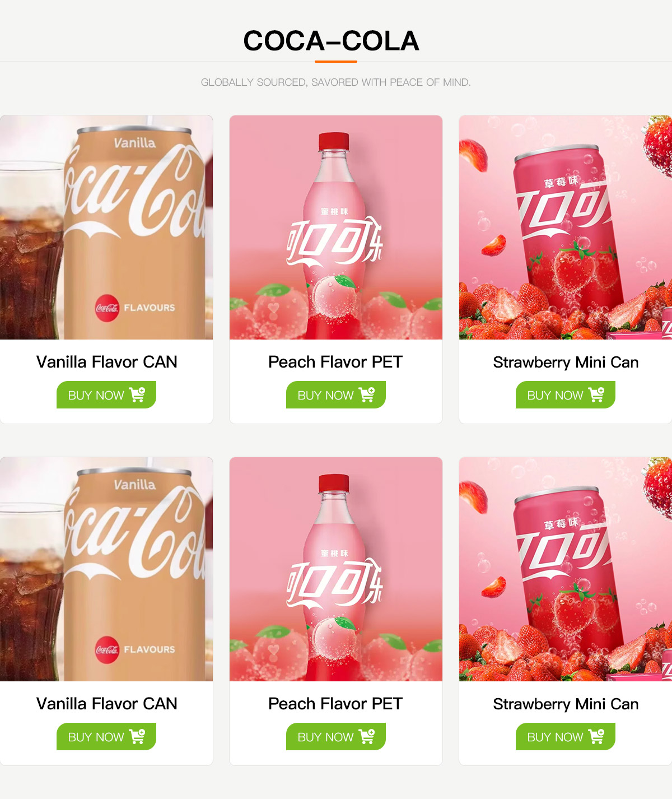672x799 pixels.
Task: Click the bottom-row Vanilla Flavor CAN title
Action: coord(106,704)
